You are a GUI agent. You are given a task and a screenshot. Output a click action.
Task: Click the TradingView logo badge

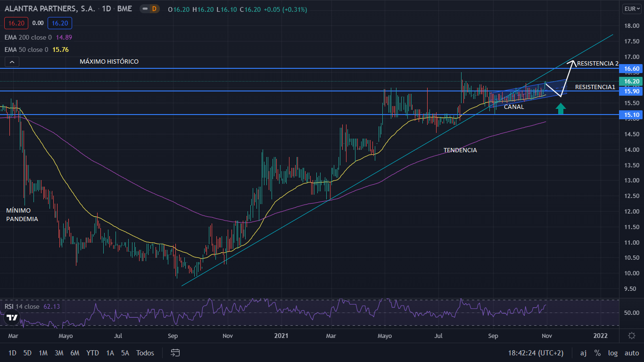point(12,318)
